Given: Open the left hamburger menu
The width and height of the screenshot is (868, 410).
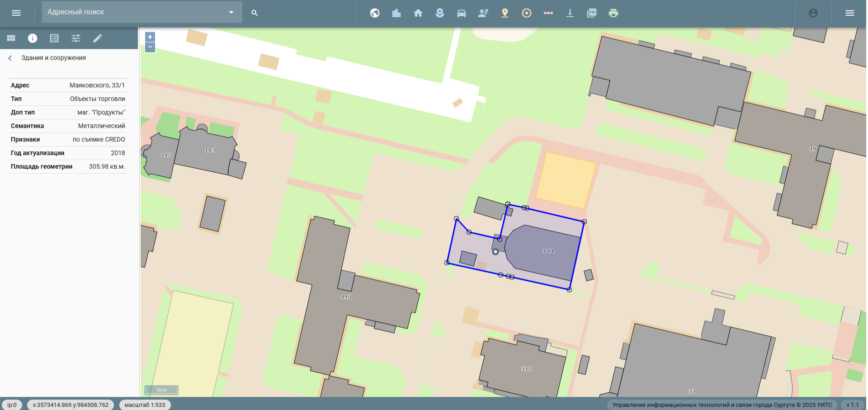Looking at the screenshot, I should tap(16, 13).
